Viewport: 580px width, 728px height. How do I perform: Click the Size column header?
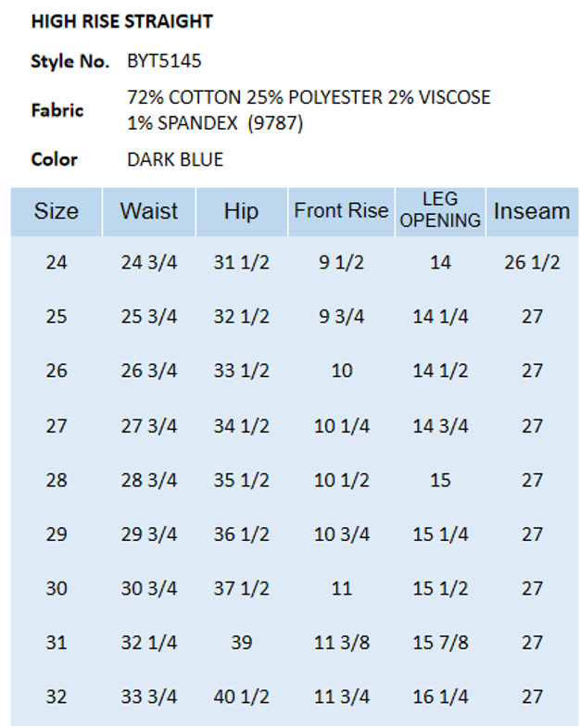click(x=57, y=212)
